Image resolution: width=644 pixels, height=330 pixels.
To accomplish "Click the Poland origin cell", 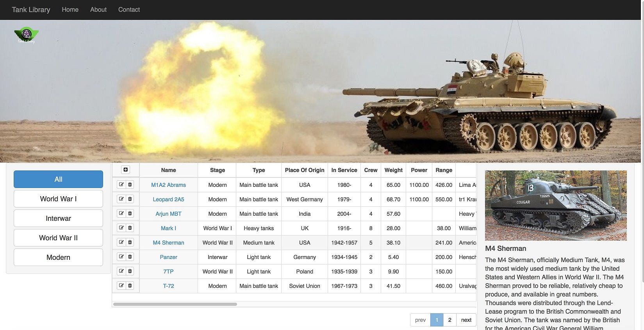I will coord(305,271).
